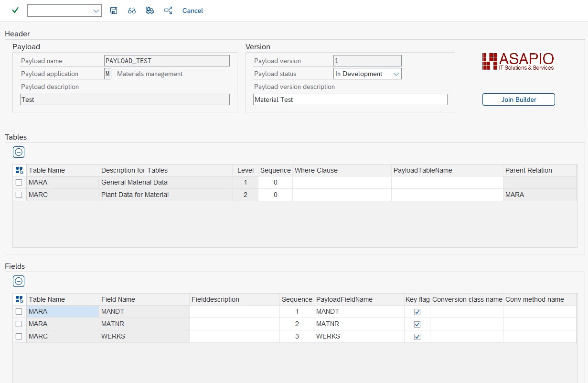Remove a row using the Fields minus icon

click(19, 281)
